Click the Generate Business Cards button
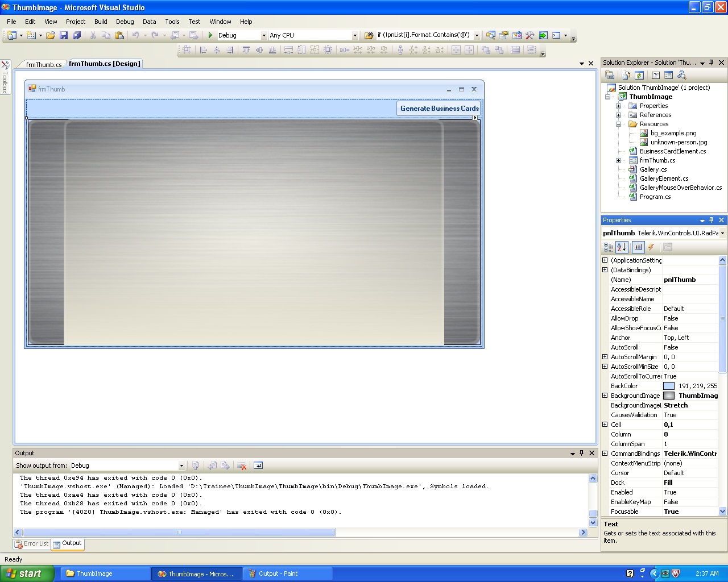This screenshot has height=582, width=728. pos(439,109)
